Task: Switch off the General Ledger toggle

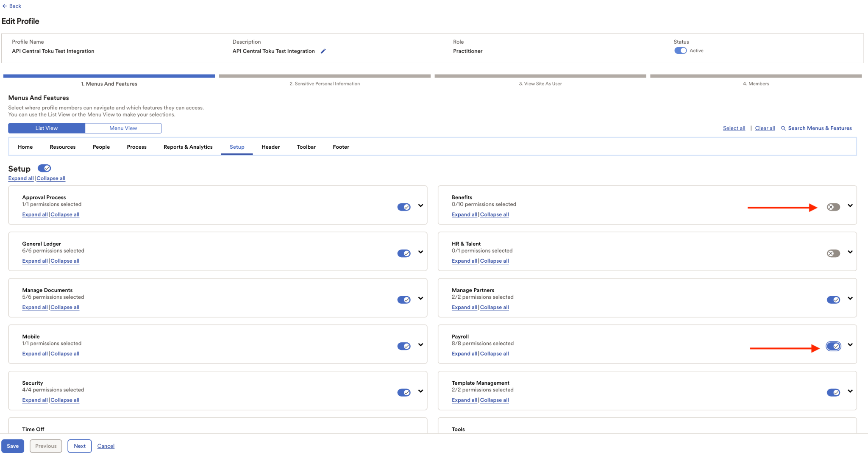Action: [404, 253]
